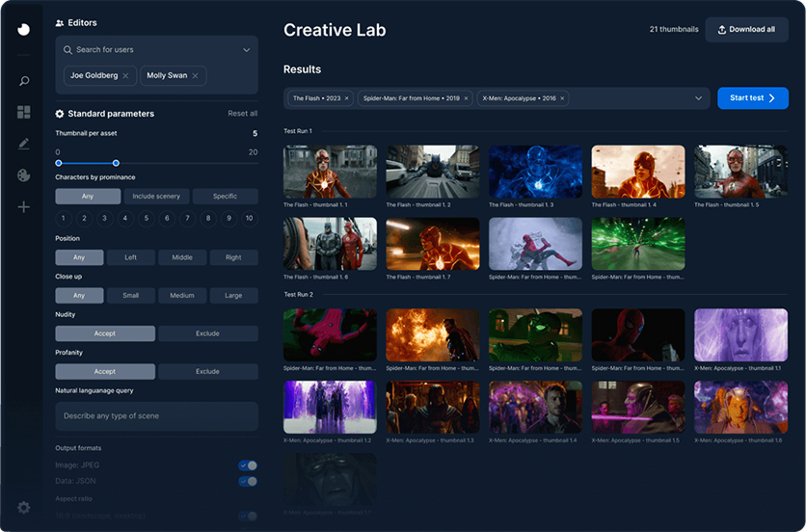Open The Flash thumbnail 1.2

[x=433, y=172]
